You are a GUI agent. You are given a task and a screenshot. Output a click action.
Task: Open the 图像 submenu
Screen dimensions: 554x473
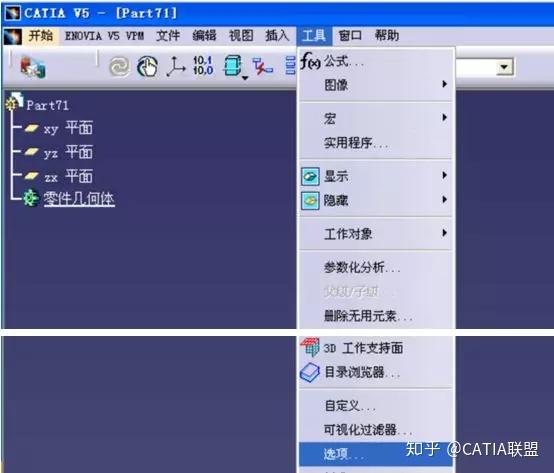(376, 85)
